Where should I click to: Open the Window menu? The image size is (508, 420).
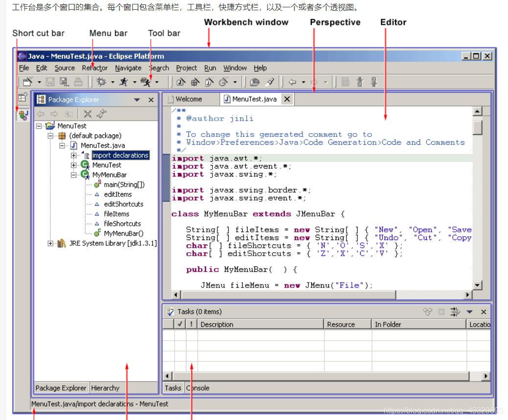235,68
